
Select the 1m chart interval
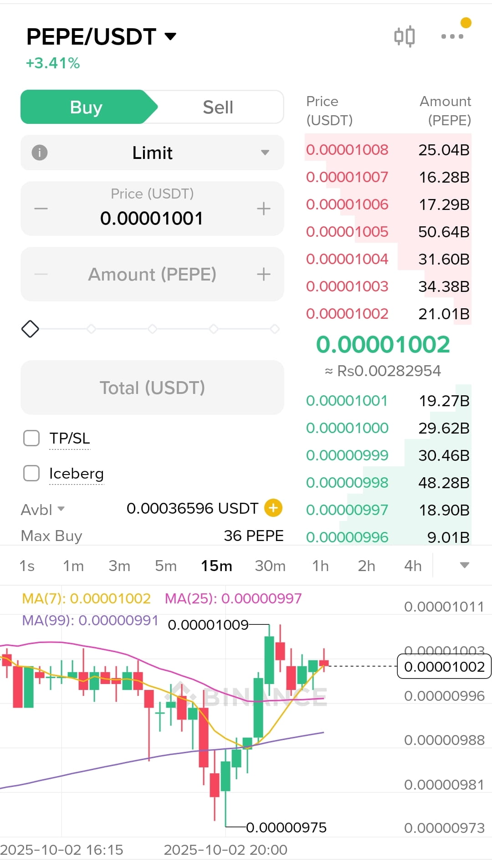73,566
